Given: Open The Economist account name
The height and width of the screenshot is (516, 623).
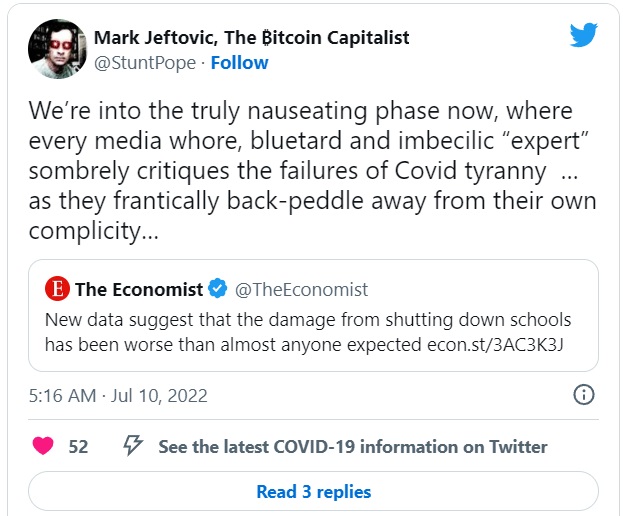Looking at the screenshot, I should coord(138,290).
